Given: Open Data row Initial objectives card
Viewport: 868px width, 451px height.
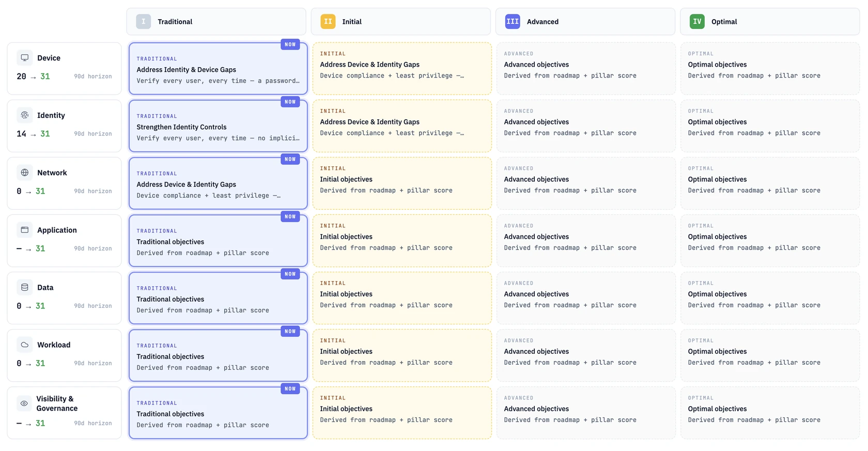Looking at the screenshot, I should point(402,298).
